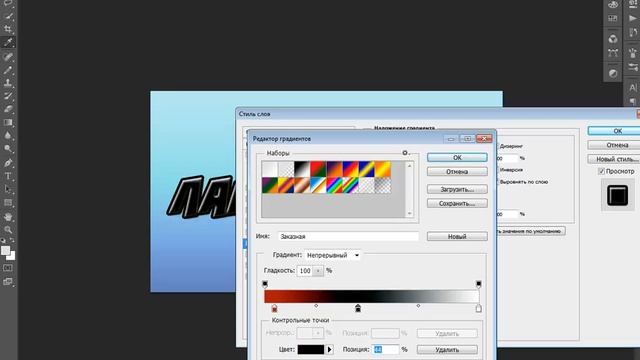Select the History Brush tool

pos(8,96)
